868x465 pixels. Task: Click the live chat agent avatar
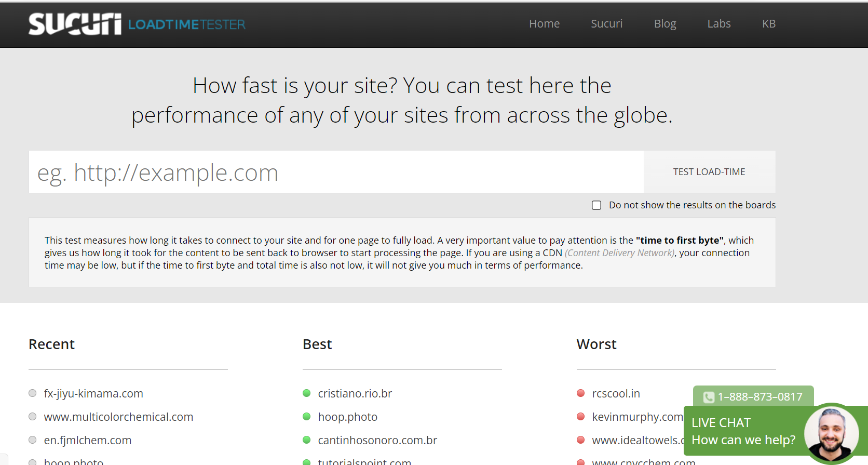coord(831,433)
